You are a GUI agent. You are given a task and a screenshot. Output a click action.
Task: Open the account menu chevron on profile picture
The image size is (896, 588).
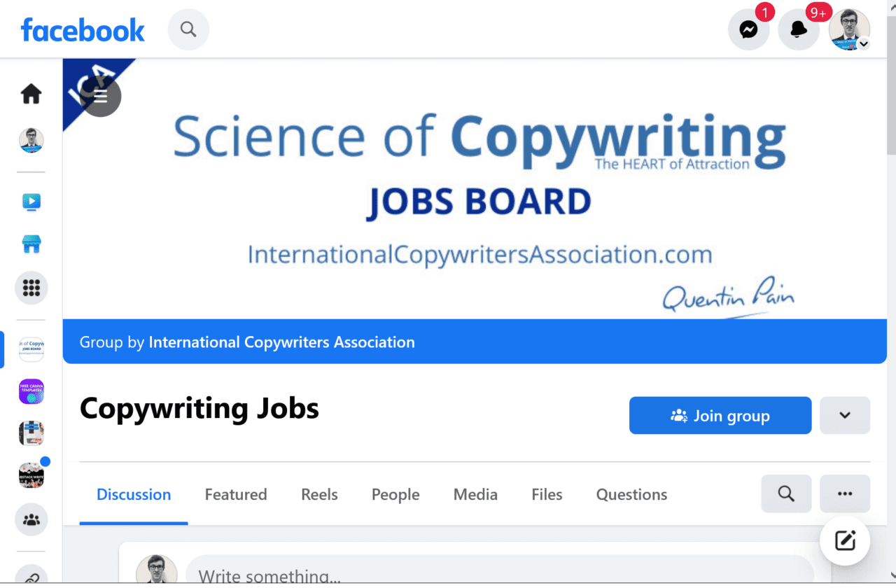pyautogui.click(x=864, y=45)
